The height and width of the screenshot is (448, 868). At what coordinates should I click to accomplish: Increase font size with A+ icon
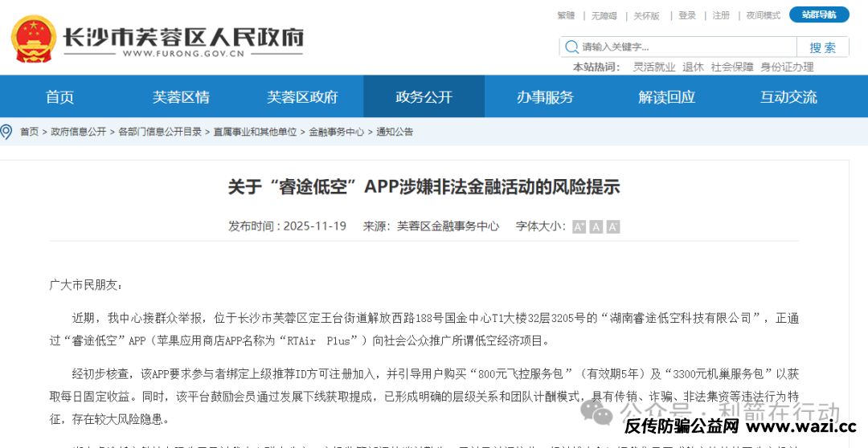coord(579,227)
